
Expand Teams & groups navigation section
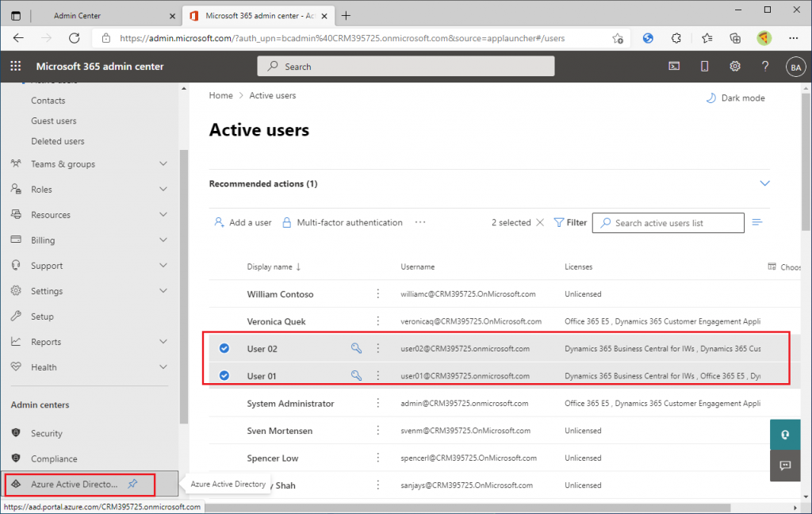pyautogui.click(x=163, y=163)
